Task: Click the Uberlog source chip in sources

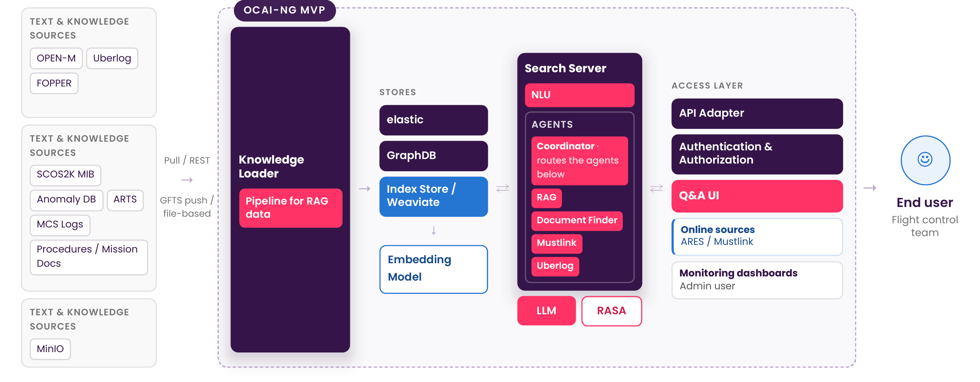Action: pyautogui.click(x=112, y=58)
